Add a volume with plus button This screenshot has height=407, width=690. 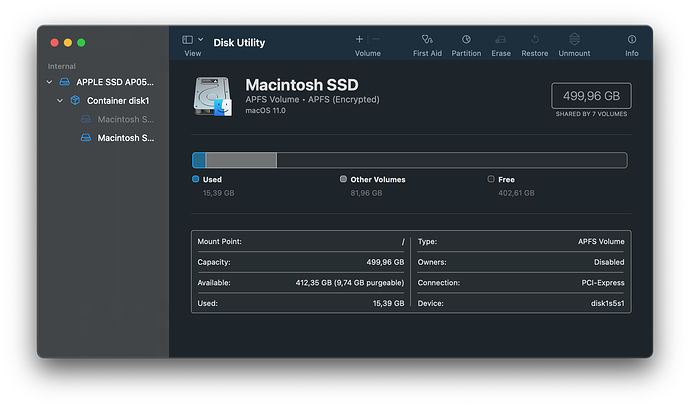359,39
